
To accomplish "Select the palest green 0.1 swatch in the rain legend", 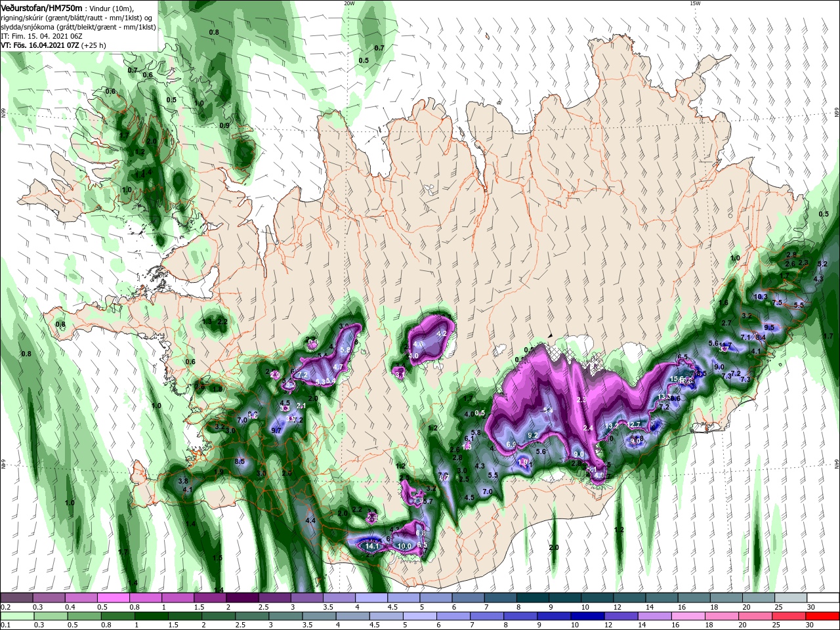I will 16,616.
